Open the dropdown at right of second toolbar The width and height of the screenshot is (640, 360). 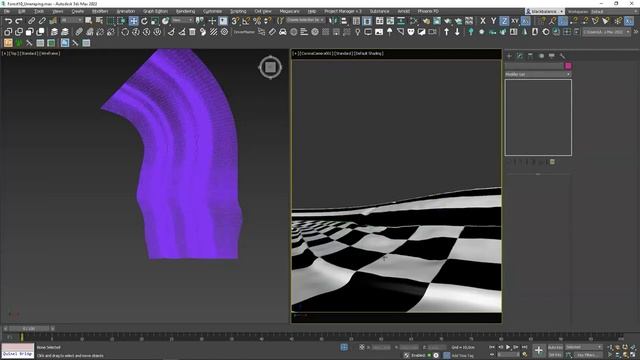pos(606,32)
